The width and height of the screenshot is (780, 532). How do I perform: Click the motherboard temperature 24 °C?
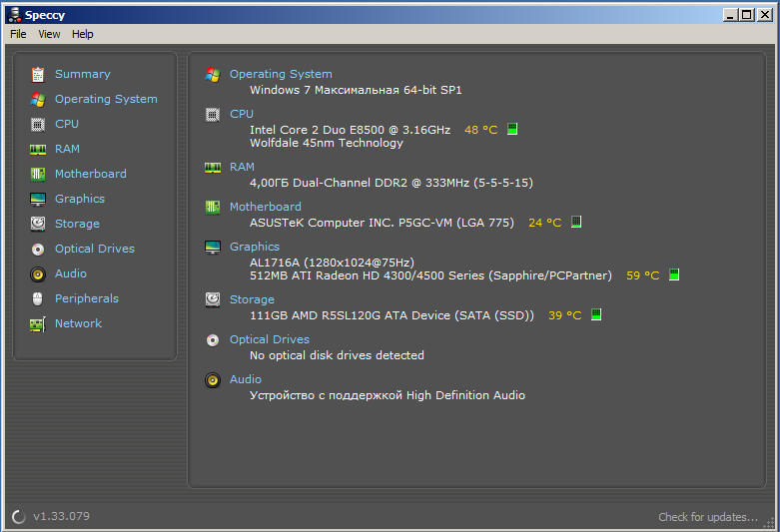[x=544, y=223]
